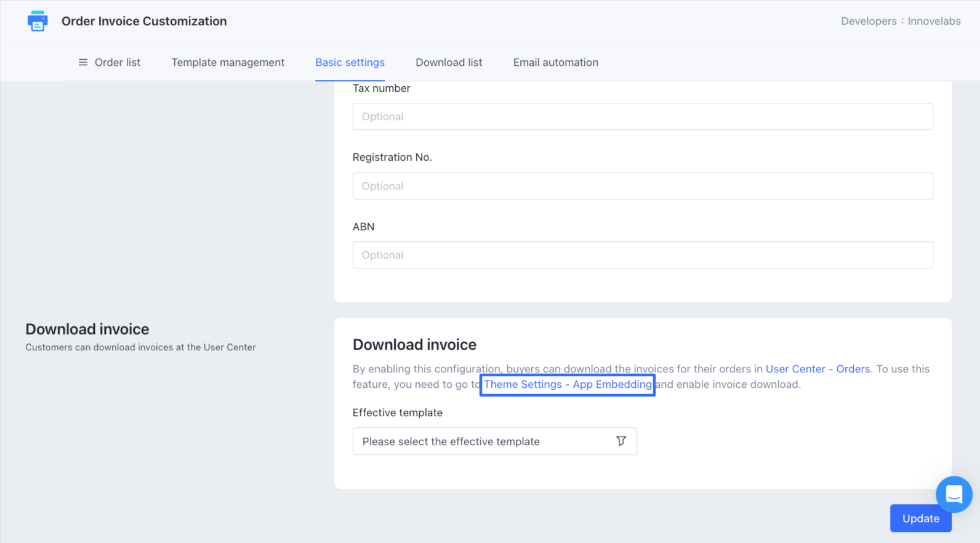Image resolution: width=980 pixels, height=543 pixels.
Task: Select the Basic settings tab
Action: pos(350,62)
